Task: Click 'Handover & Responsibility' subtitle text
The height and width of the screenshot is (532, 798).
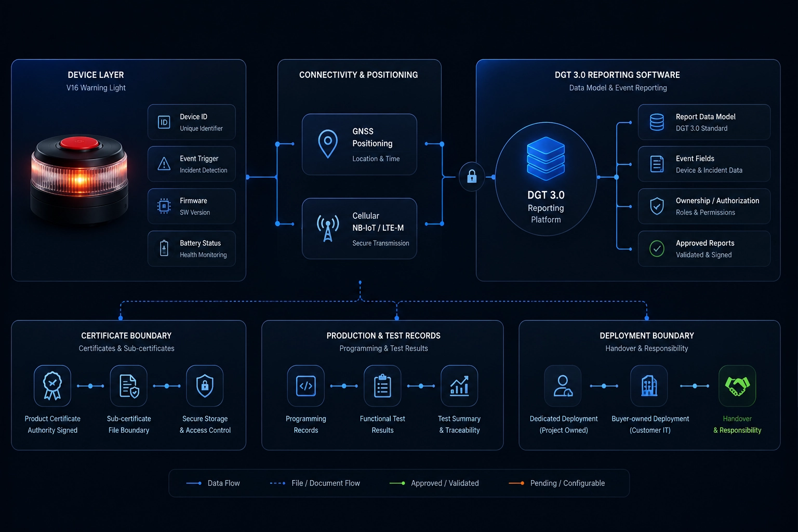Action: [x=646, y=349]
